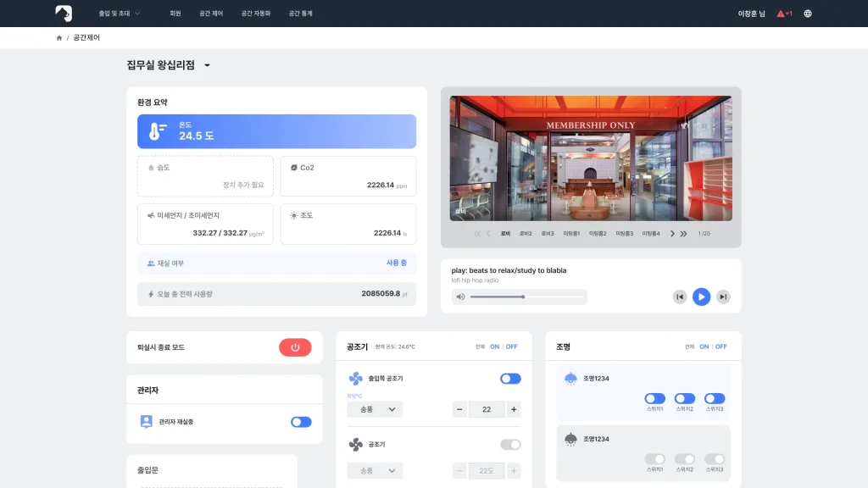Go to next camera with single right chevron
The width and height of the screenshot is (868, 488).
pyautogui.click(x=672, y=234)
